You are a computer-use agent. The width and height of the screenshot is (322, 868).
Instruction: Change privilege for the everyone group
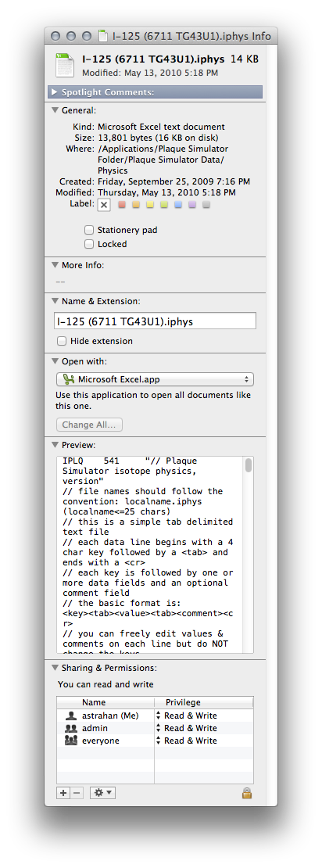click(x=187, y=741)
